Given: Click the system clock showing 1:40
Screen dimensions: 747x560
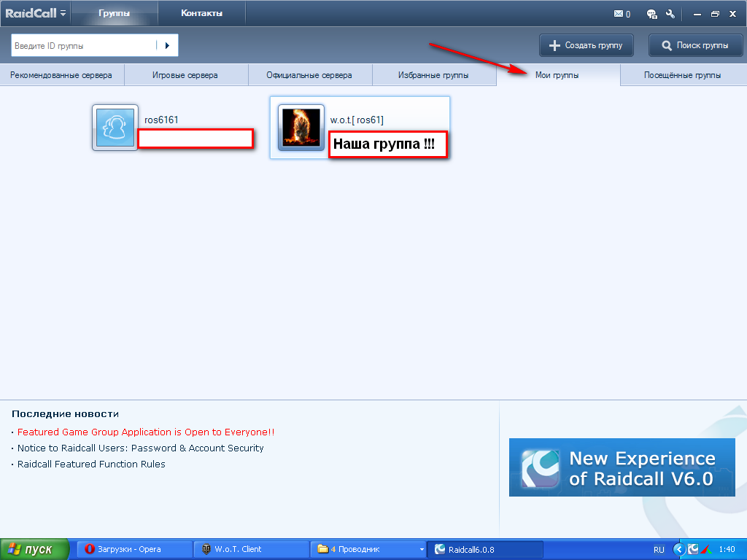Looking at the screenshot, I should (727, 549).
